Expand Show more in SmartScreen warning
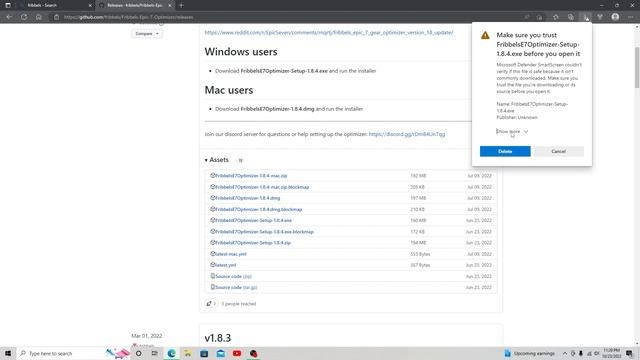Viewport: 640px width, 360px height. pos(512,131)
